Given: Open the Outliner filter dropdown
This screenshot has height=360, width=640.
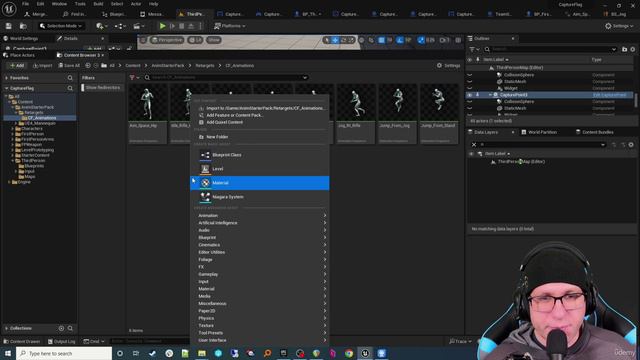Looking at the screenshot, I should [x=474, y=49].
